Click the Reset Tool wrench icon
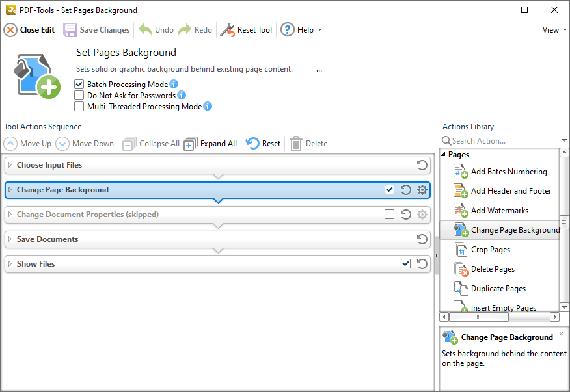The width and height of the screenshot is (570, 392). (x=228, y=30)
